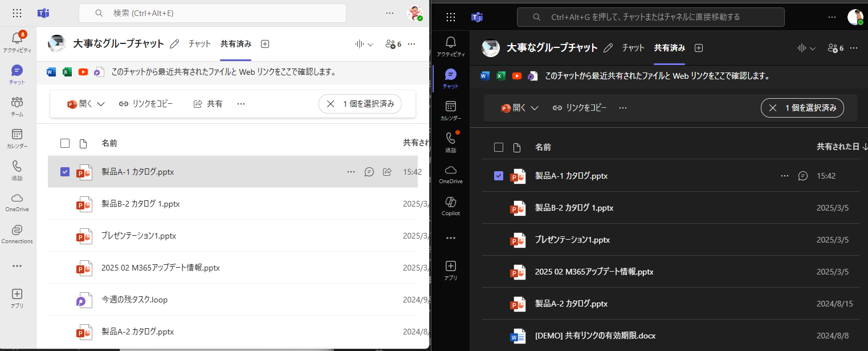Open Activity in the light Teams sidebar
The width and height of the screenshot is (868, 351).
pyautogui.click(x=17, y=42)
